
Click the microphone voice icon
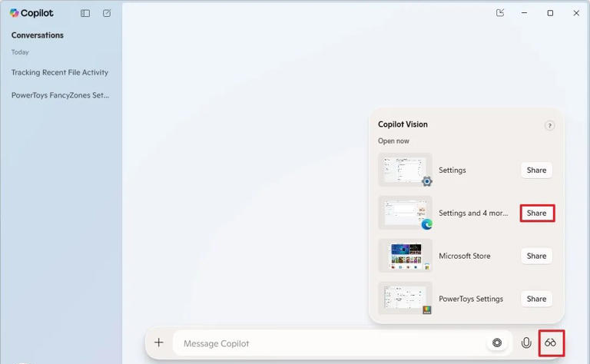tap(526, 342)
